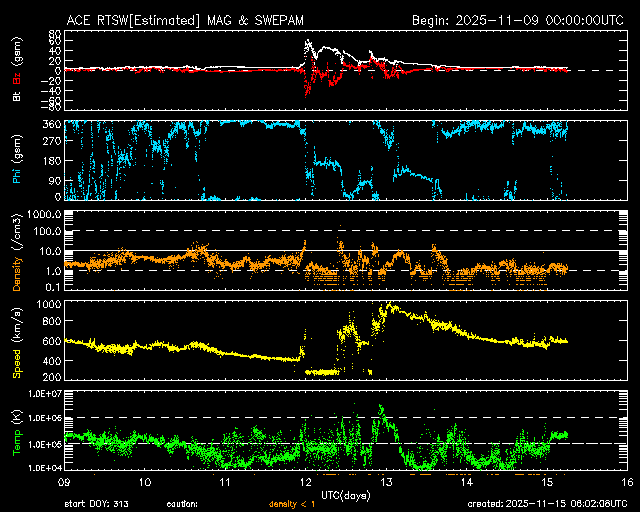Viewport: 640px width, 512px height.
Task: Select day 16 on the time axis
Action: coord(625,482)
